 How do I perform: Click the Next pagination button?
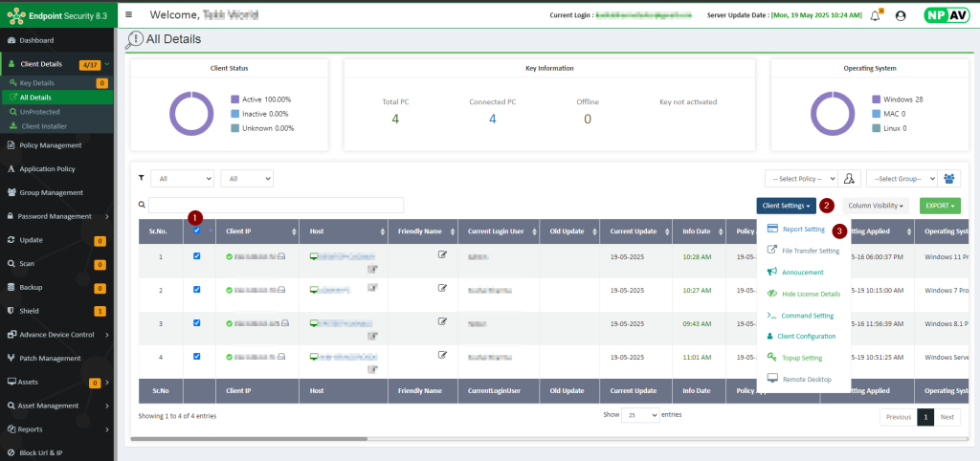947,417
